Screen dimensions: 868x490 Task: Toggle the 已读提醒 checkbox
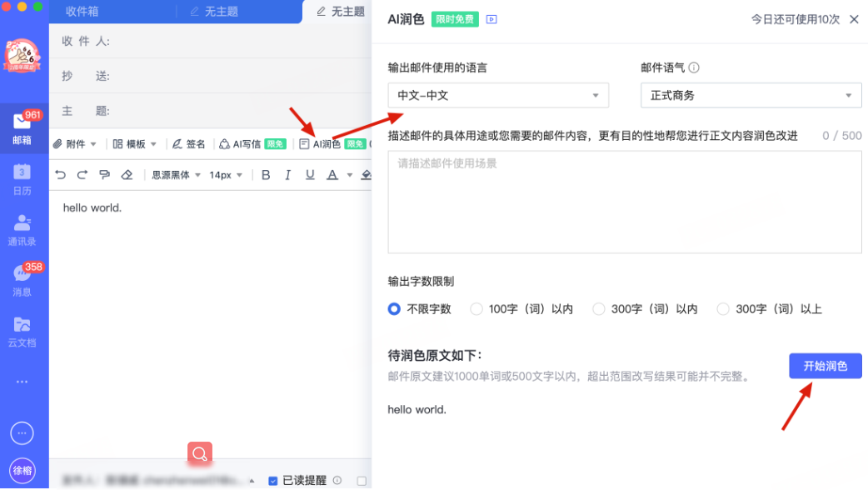pyautogui.click(x=273, y=481)
